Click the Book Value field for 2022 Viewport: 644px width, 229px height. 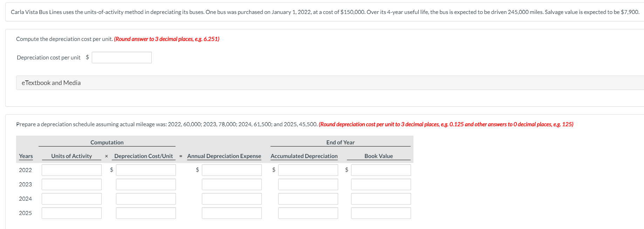(x=381, y=170)
